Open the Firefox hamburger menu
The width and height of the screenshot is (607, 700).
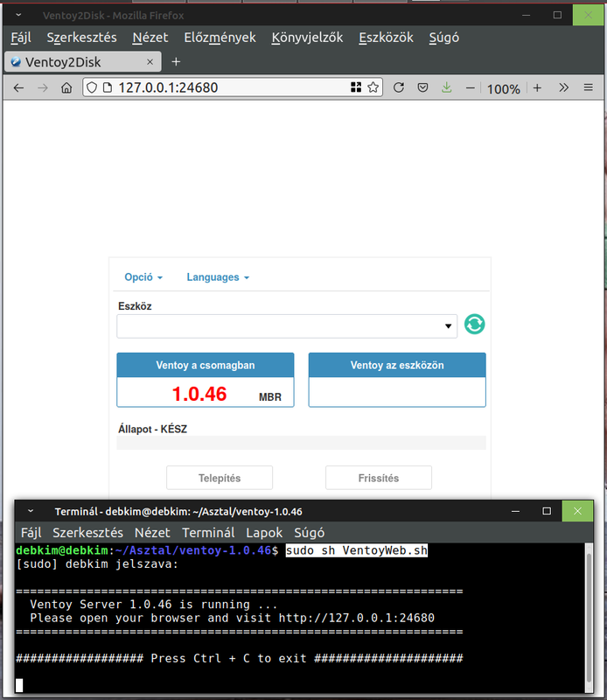point(589,87)
